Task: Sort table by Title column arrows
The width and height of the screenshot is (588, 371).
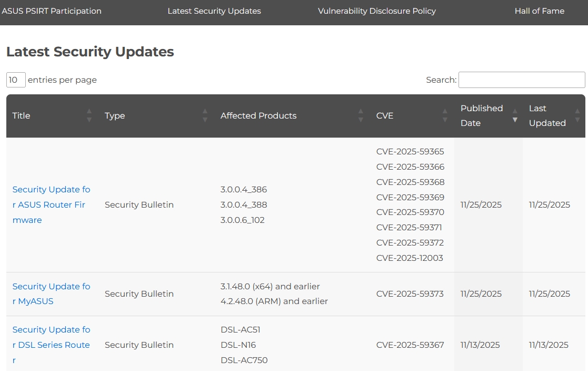Action: click(89, 116)
